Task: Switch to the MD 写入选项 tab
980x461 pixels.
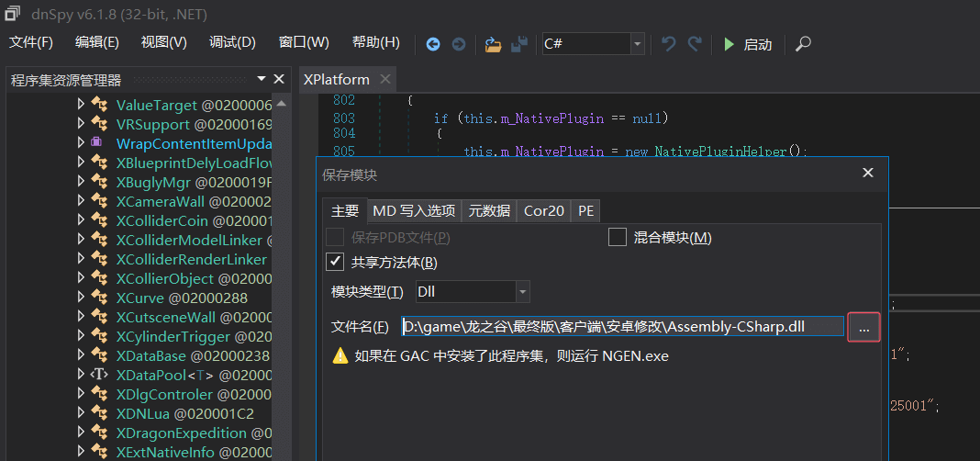Action: (414, 211)
